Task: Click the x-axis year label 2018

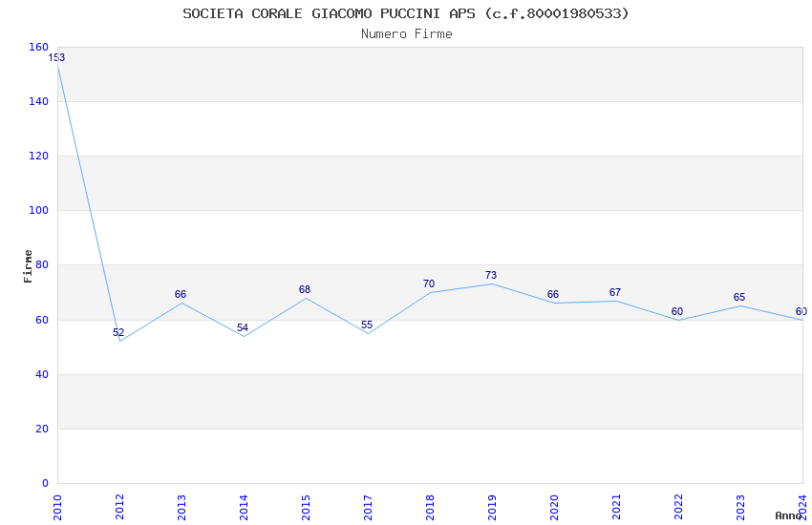Action: click(430, 507)
